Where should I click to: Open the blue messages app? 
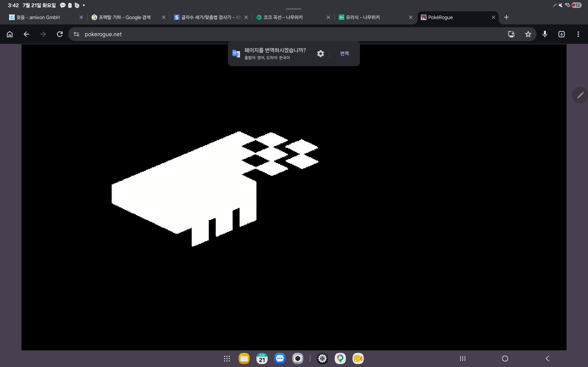click(280, 358)
